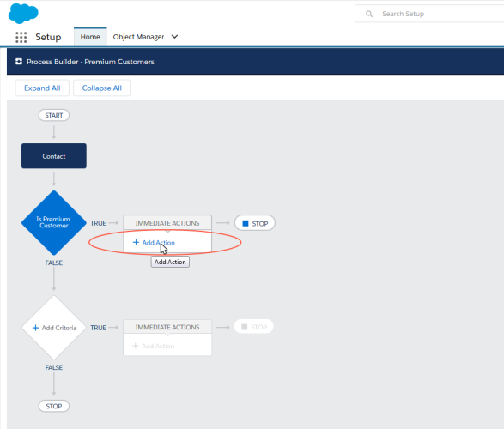Select the Is Premium Customer criteria diamond

click(x=54, y=222)
